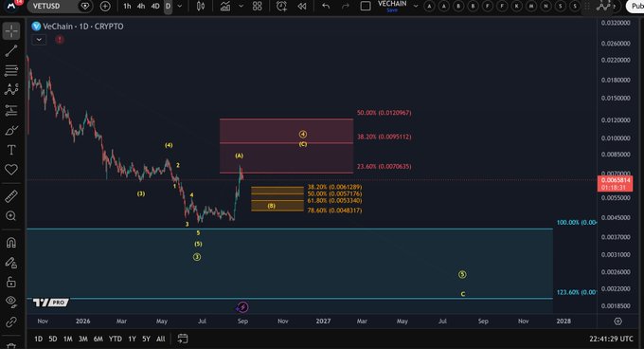The height and width of the screenshot is (349, 644).
Task: Set range to 5Y
Action: click(x=146, y=339)
